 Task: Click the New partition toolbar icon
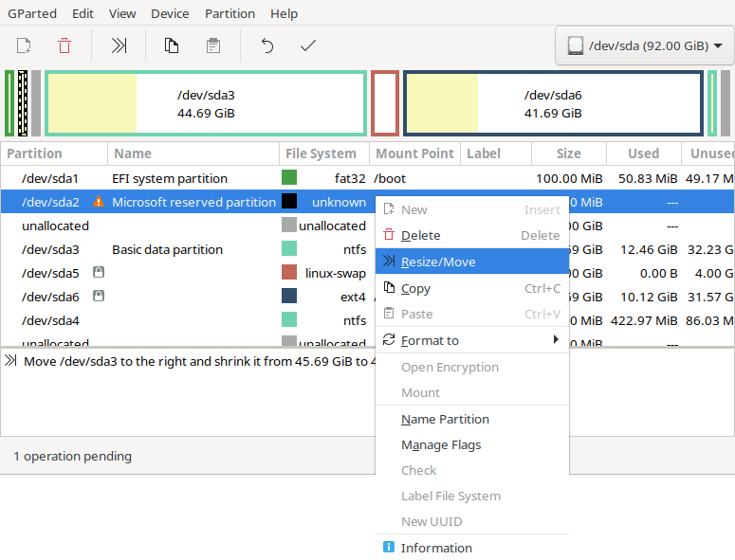[x=24, y=45]
